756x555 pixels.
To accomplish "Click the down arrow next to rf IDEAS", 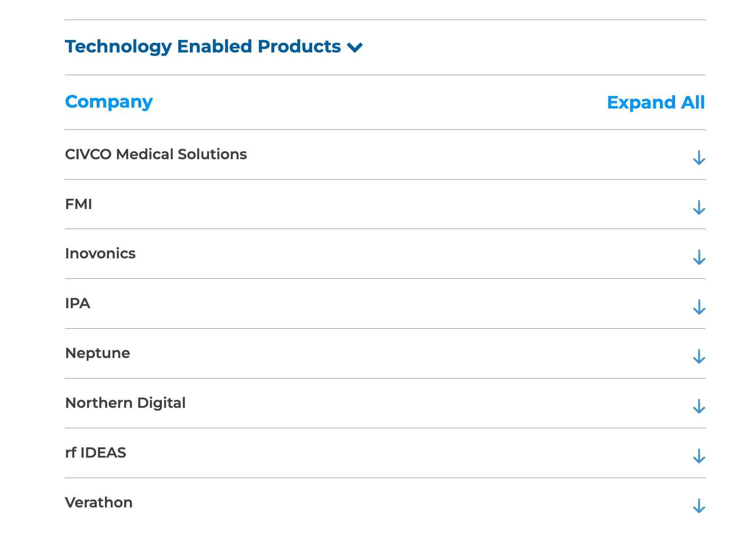I will pos(699,456).
